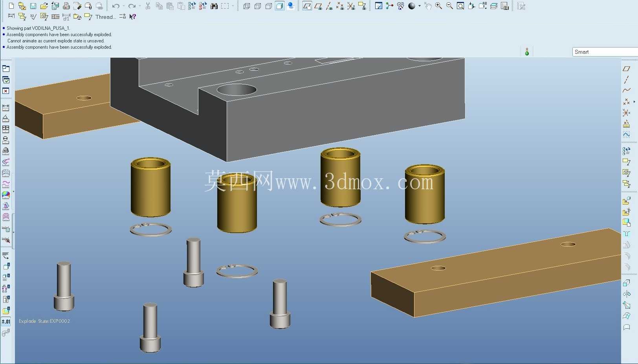The image size is (638, 364).
Task: Switch to no hidden display
Action: (x=269, y=6)
